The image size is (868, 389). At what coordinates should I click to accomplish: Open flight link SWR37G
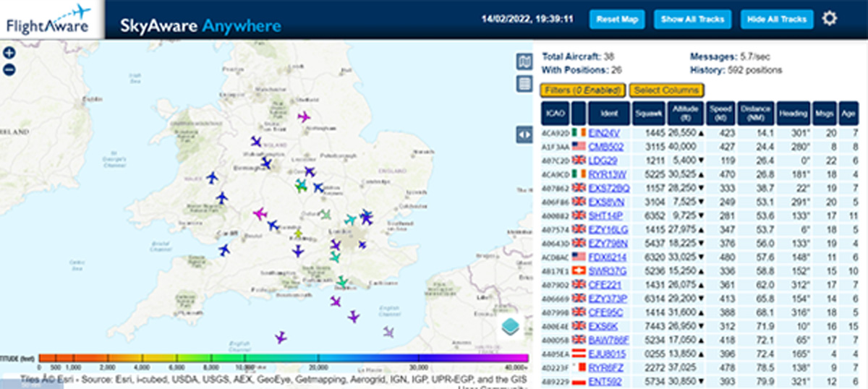(608, 270)
